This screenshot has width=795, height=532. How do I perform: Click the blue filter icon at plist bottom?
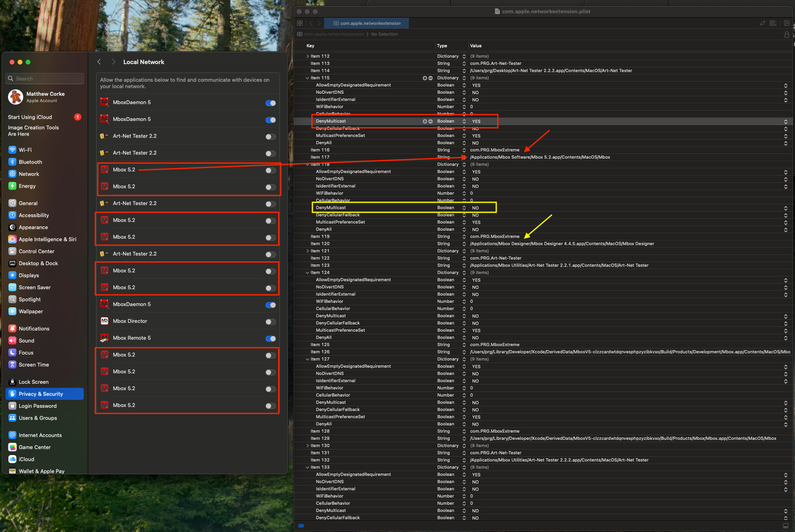302,526
